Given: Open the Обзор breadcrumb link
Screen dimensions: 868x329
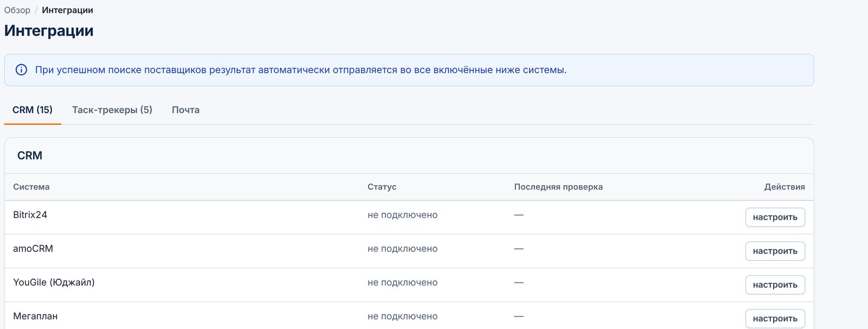Looking at the screenshot, I should [17, 10].
